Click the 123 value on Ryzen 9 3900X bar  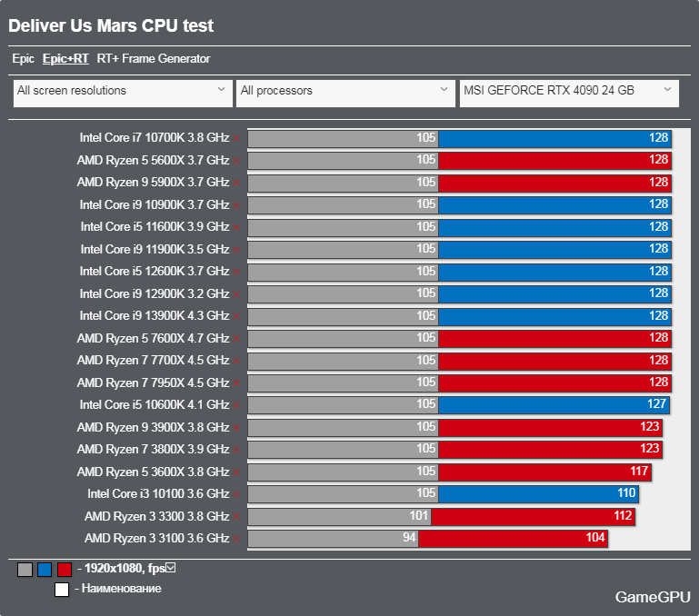pyautogui.click(x=650, y=426)
